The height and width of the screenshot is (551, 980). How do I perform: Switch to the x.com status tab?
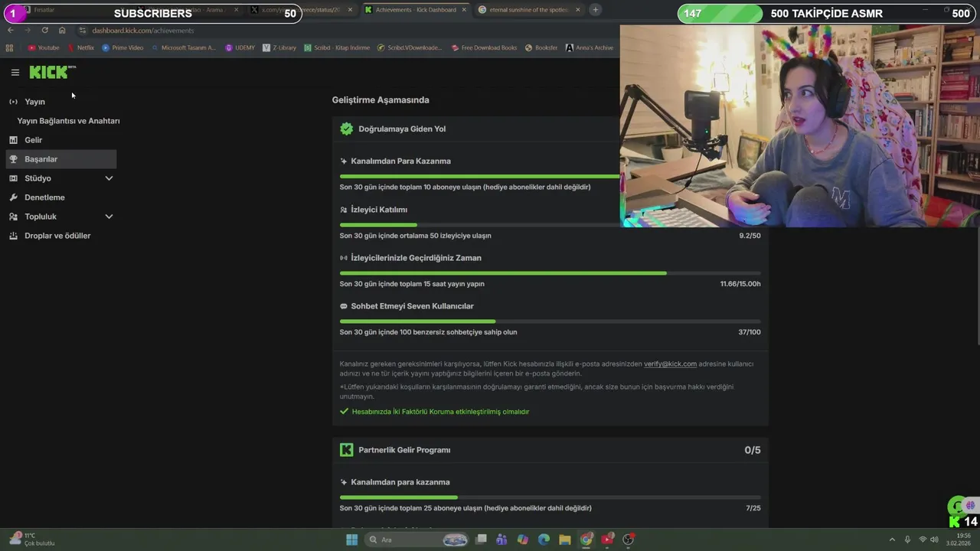click(302, 10)
